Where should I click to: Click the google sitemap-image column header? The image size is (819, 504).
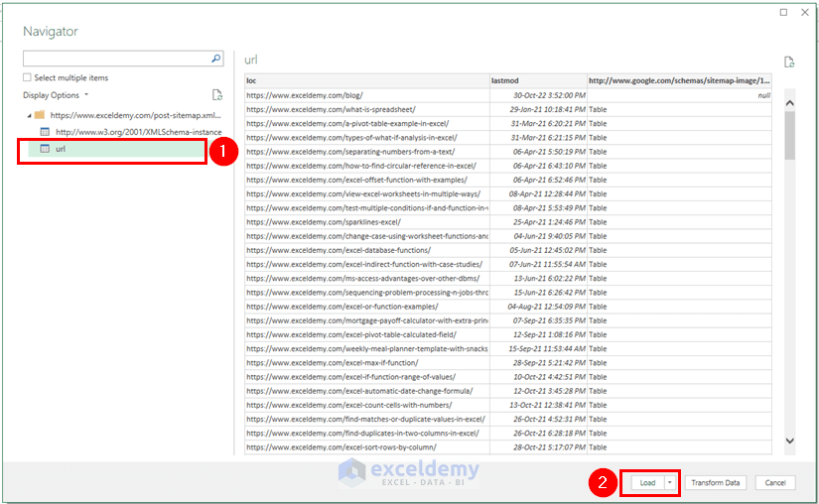tap(679, 80)
